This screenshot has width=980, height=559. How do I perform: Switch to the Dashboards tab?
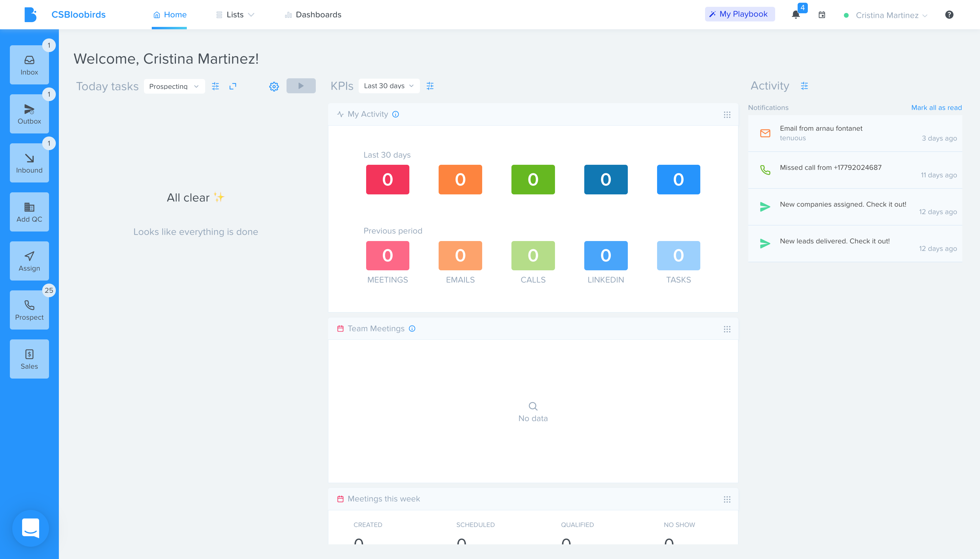(313, 15)
